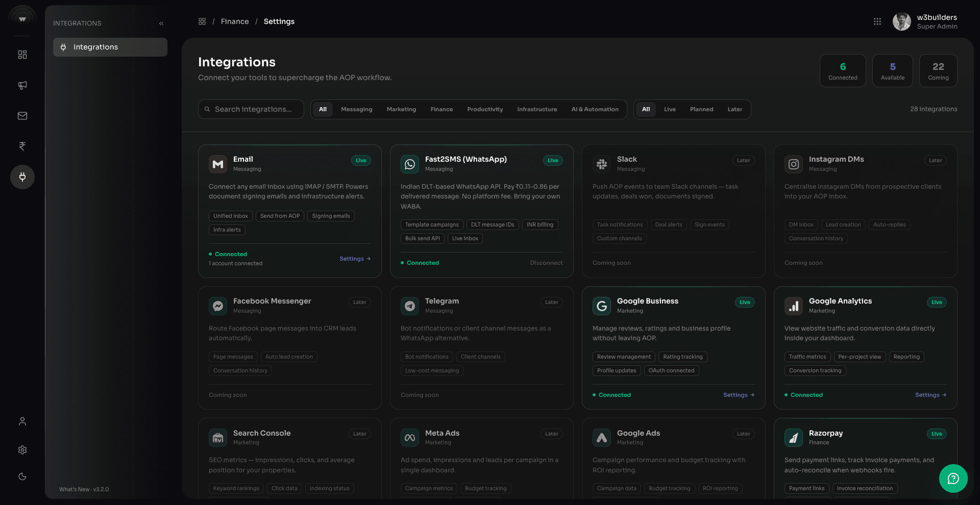This screenshot has width=980, height=505.
Task: Open the mail envelope icon in left rail
Action: (x=22, y=116)
